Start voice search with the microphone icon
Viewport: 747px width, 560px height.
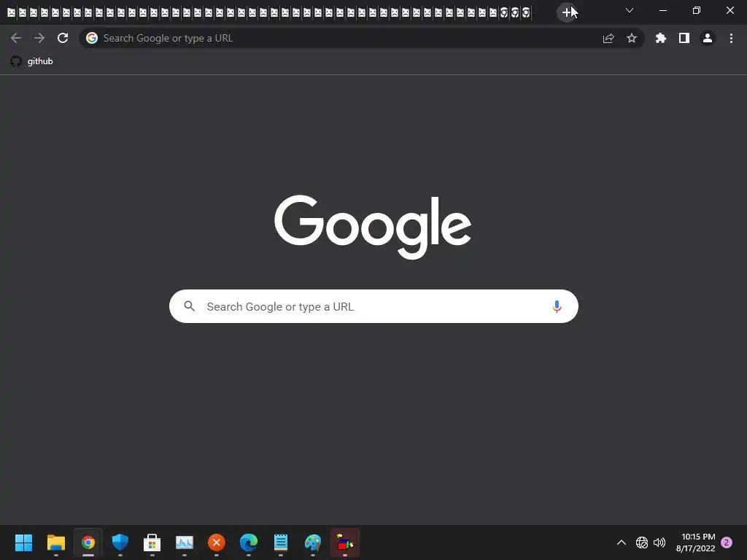[x=557, y=306]
